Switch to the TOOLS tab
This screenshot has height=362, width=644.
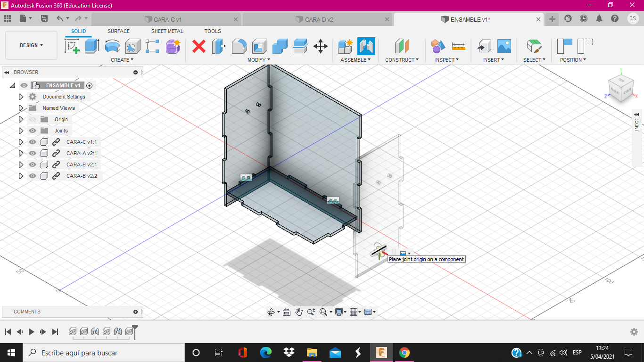pos(213,31)
